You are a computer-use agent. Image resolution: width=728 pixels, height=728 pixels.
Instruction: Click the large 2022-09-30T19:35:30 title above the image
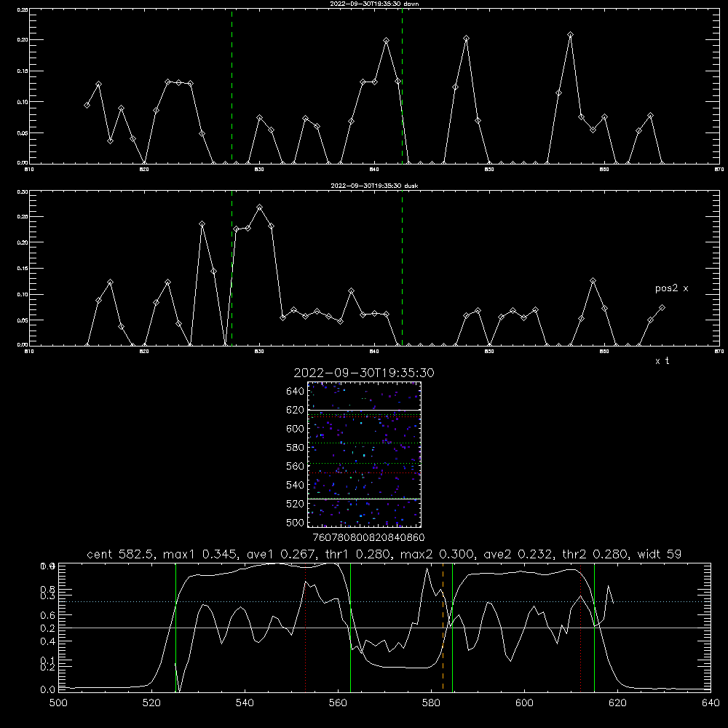[x=364, y=373]
